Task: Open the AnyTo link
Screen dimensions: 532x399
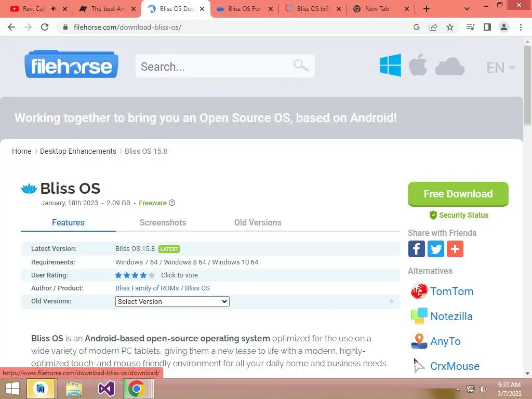Action: [x=445, y=341]
